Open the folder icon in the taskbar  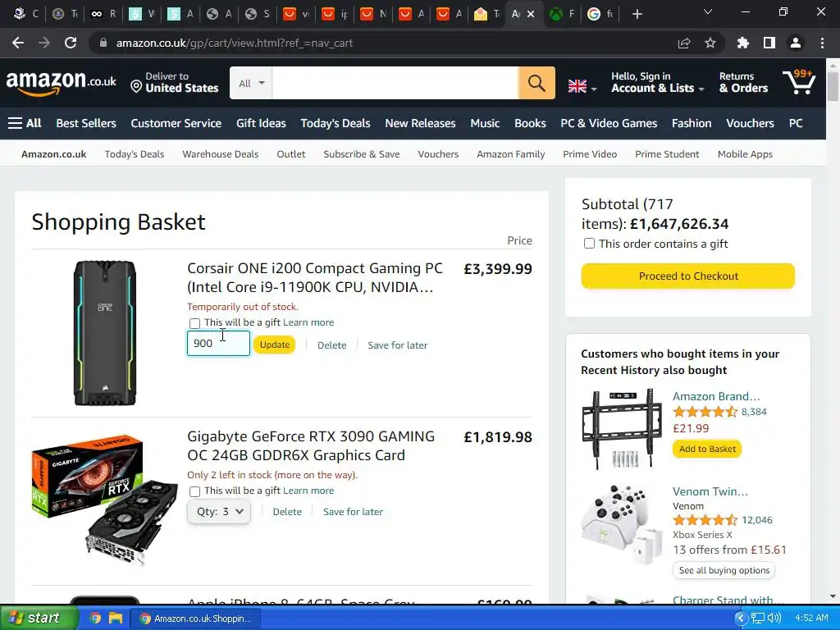click(x=116, y=619)
